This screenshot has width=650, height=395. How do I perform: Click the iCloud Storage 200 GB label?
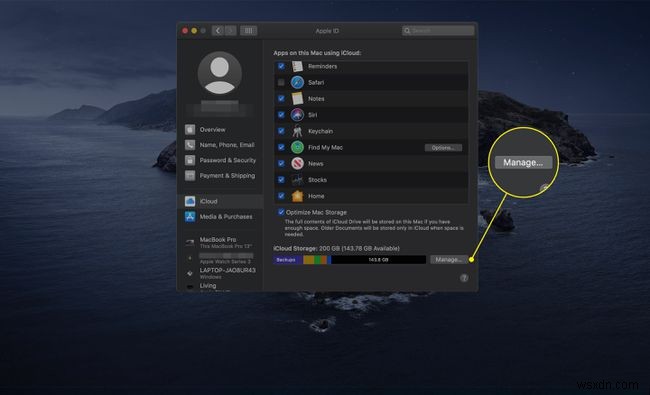tap(336, 248)
